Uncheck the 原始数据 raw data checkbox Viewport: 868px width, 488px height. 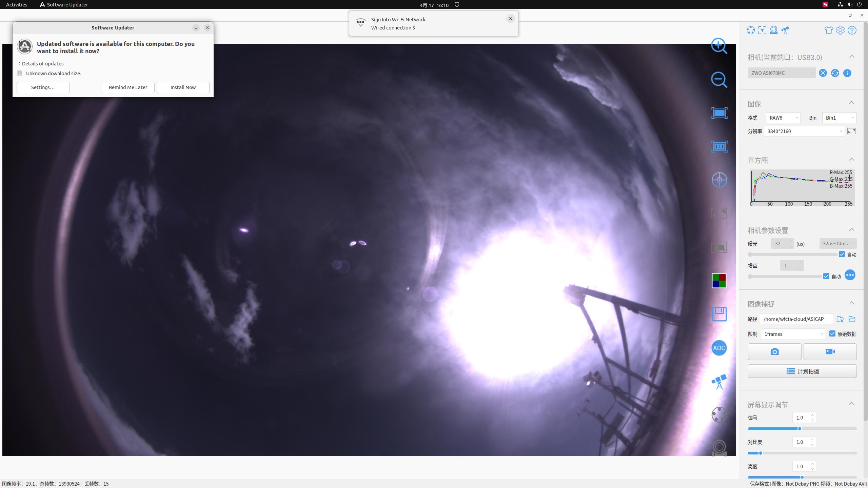832,334
